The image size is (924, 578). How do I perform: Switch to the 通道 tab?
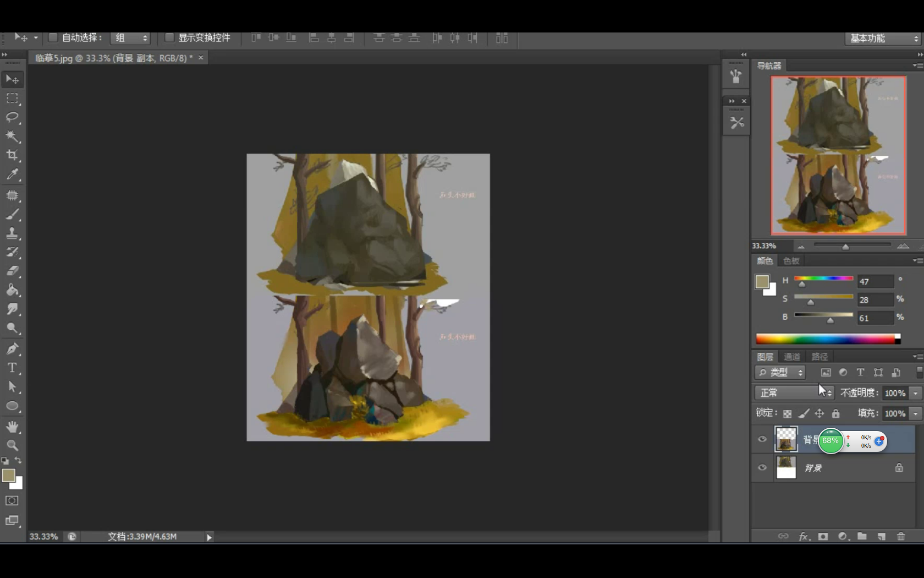791,357
